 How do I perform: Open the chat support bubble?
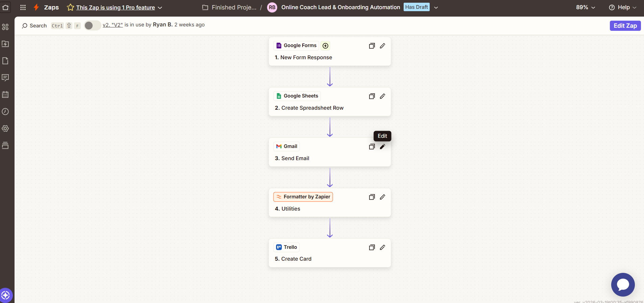623,285
